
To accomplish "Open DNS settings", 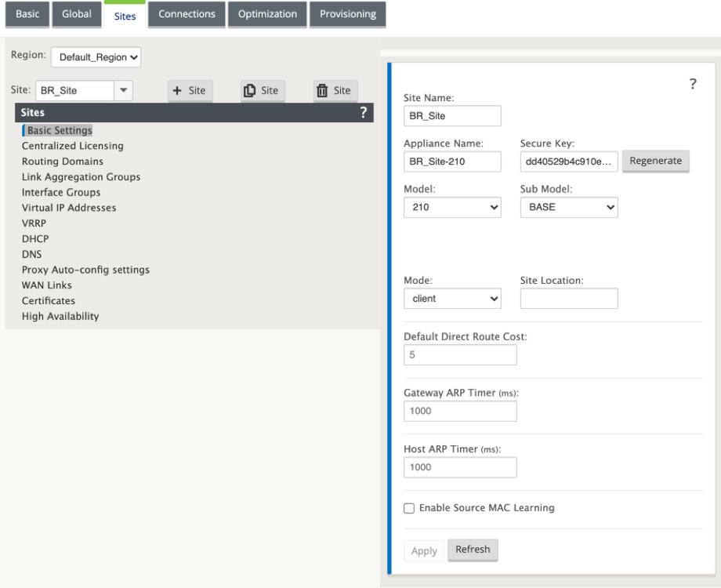I will tap(31, 255).
